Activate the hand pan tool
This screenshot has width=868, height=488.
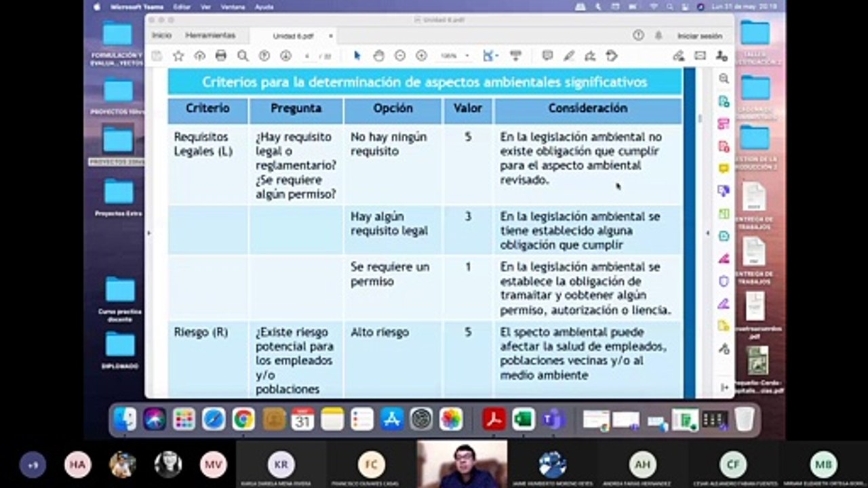[378, 56]
